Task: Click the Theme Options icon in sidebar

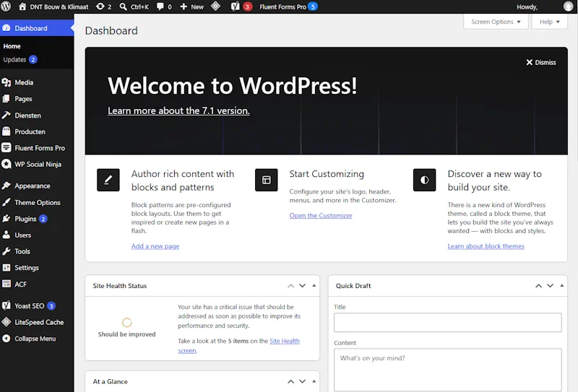Action: tap(7, 202)
